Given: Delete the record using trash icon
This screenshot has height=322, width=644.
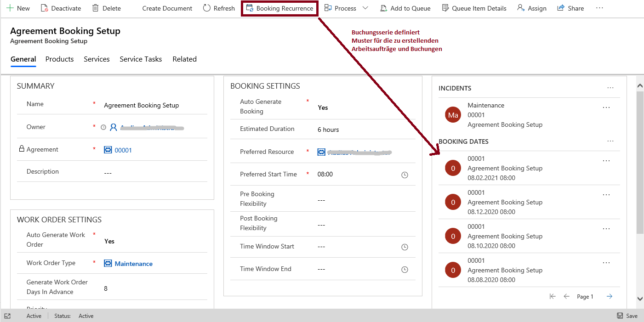Looking at the screenshot, I should [96, 8].
